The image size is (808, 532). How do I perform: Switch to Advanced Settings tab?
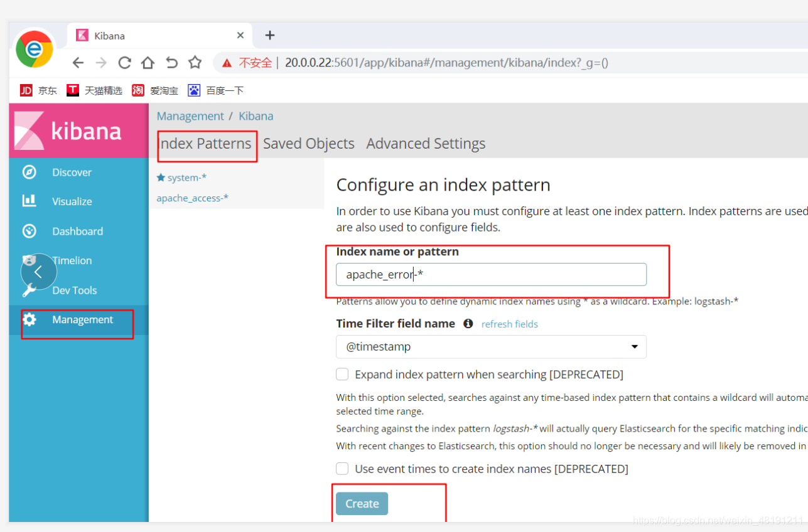(426, 144)
